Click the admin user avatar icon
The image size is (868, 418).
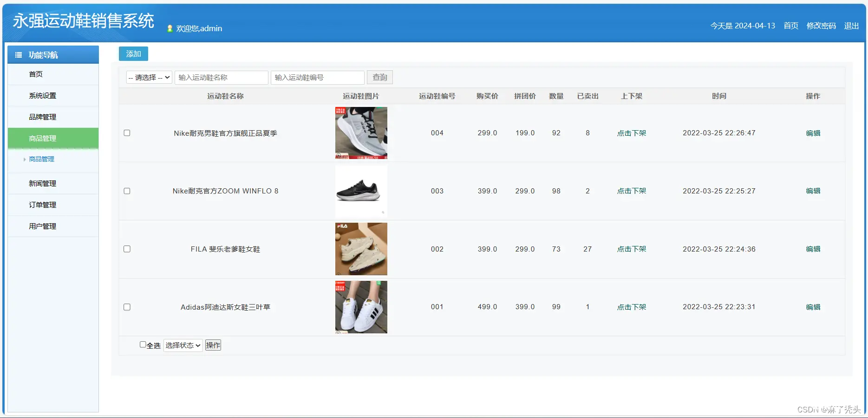(170, 28)
